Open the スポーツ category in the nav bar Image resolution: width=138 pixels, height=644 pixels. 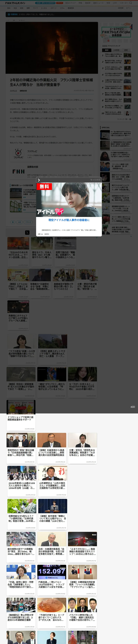click(53, 8)
